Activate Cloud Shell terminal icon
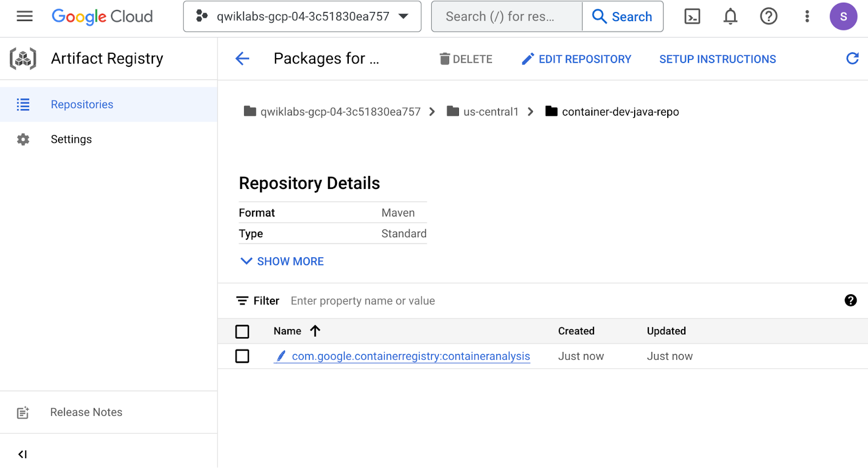This screenshot has height=468, width=868. tap(692, 16)
